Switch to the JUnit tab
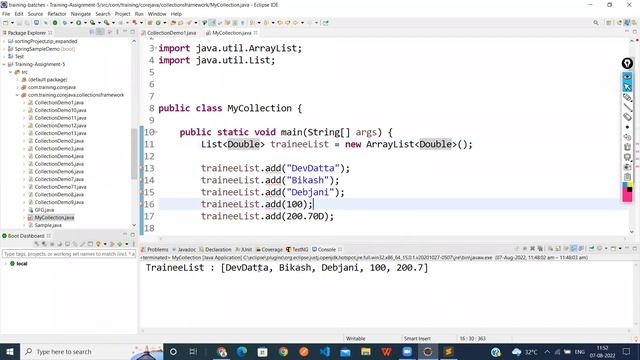 coord(244,249)
